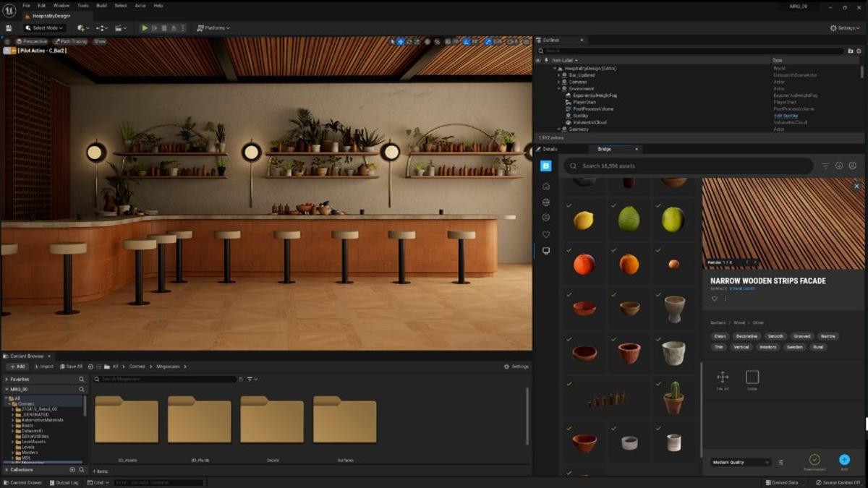Switch to the Details tab
This screenshot has height=488, width=868.
point(550,149)
